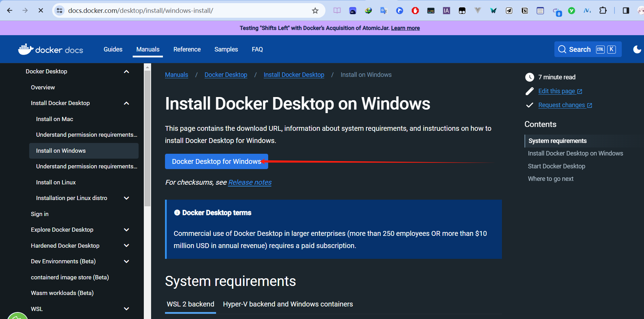Open the AdBlock extension
This screenshot has height=319, width=644.
click(x=415, y=10)
